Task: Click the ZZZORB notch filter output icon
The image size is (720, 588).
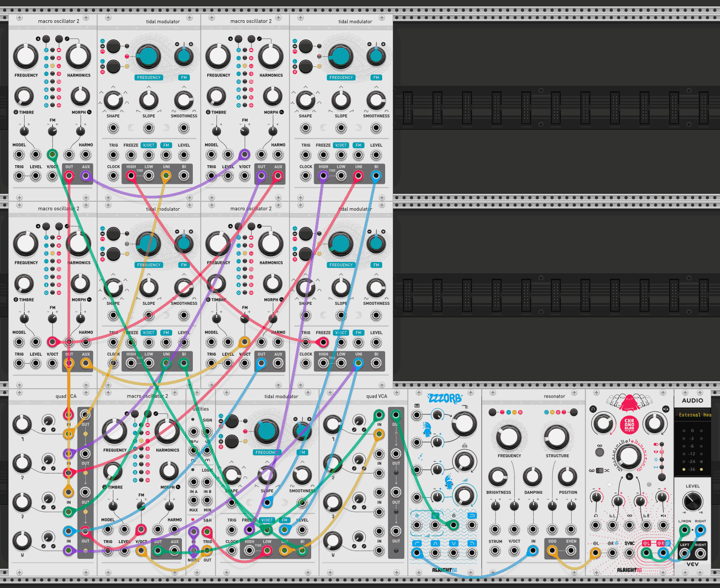Action: pos(453,543)
